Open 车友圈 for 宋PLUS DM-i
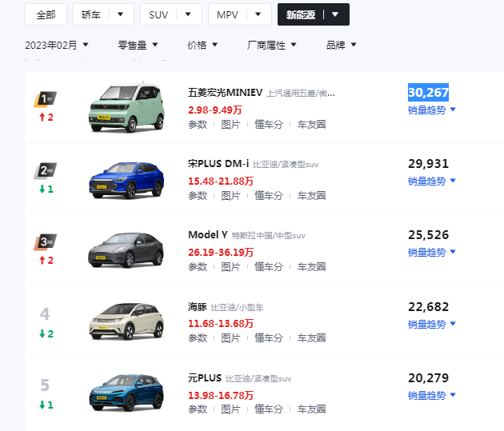Viewport: 504px width, 431px height. [x=311, y=196]
